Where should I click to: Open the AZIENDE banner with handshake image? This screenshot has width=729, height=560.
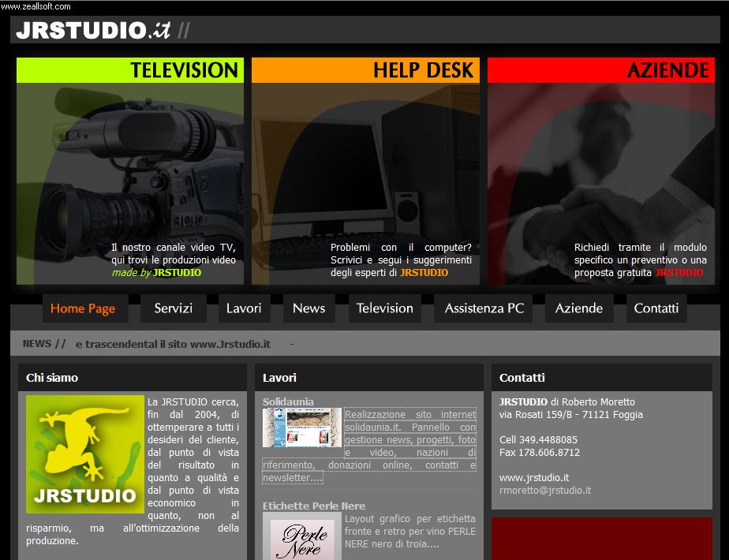pyautogui.click(x=600, y=171)
